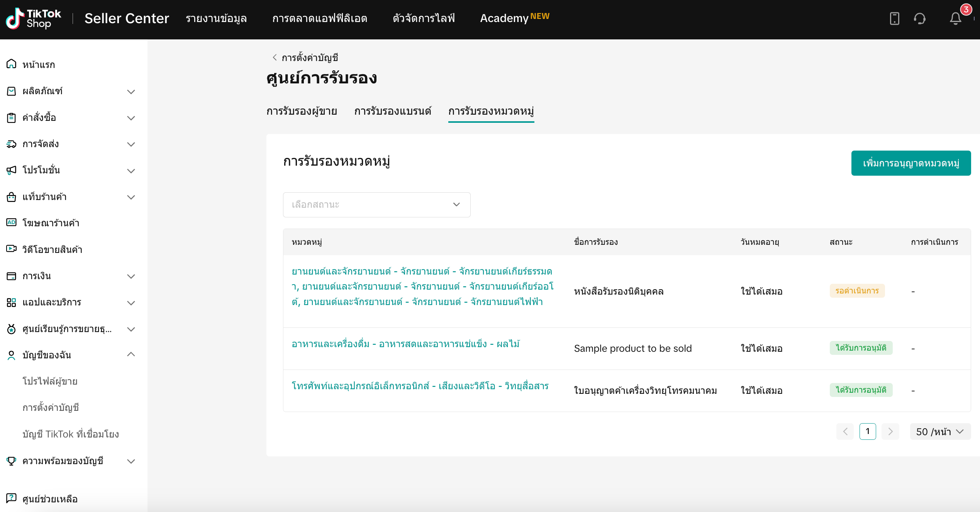Viewport: 980px width, 512px height.
Task: Click the help icon beside ศูนย์ช่วยเหลือ
Action: click(11, 498)
